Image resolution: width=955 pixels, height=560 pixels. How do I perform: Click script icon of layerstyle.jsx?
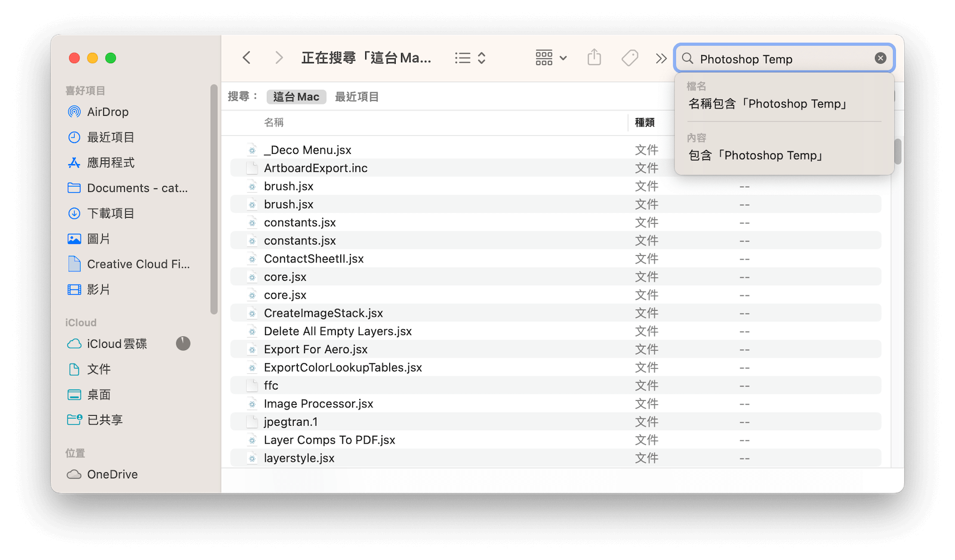click(x=252, y=458)
